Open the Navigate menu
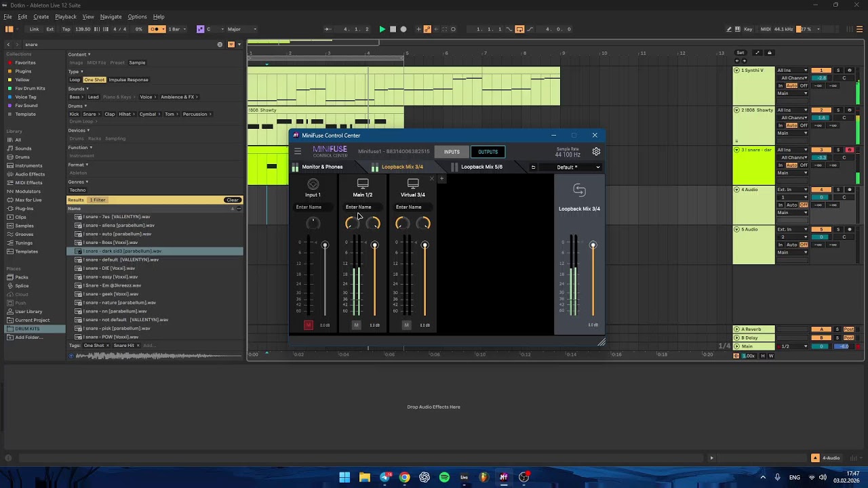This screenshot has height=488, width=868. (111, 16)
